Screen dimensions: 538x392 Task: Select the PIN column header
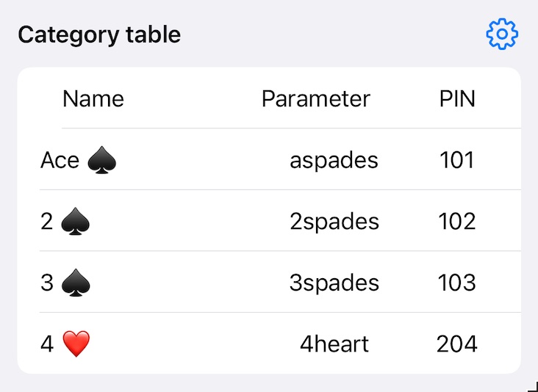(x=457, y=99)
